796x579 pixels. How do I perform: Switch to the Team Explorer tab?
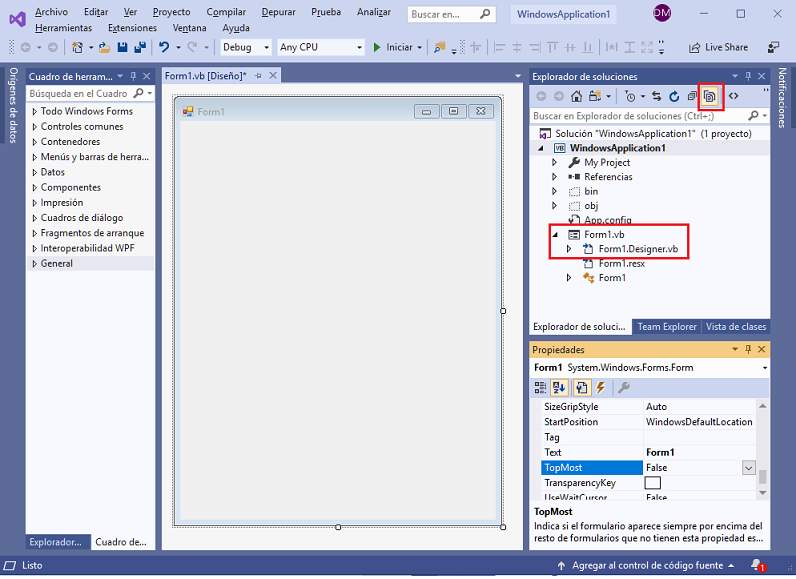[667, 327]
